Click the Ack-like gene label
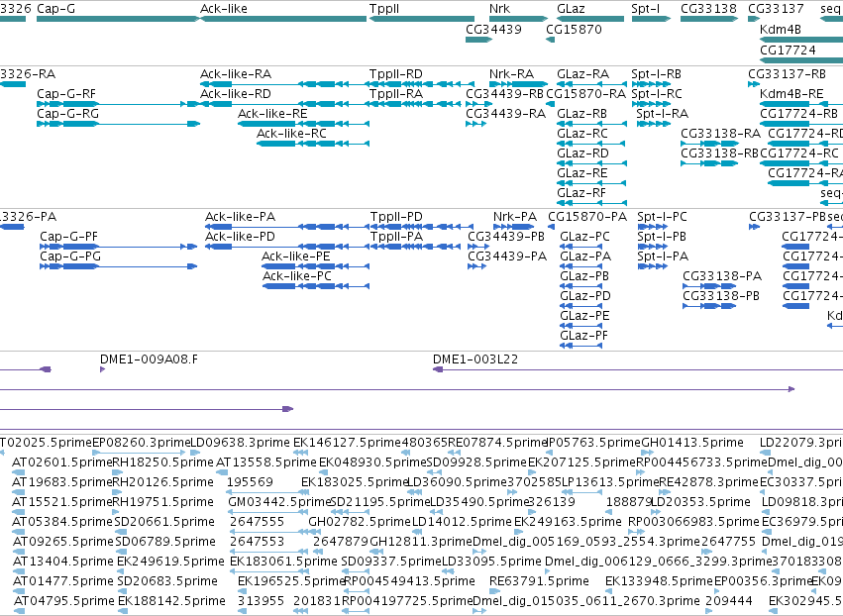Image resolution: width=843 pixels, height=616 pixels. pyautogui.click(x=224, y=9)
